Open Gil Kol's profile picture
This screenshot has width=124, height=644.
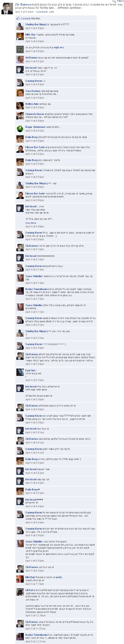20,592
